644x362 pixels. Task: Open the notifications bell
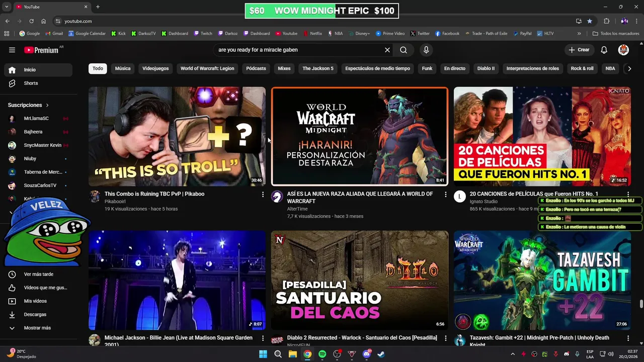(604, 50)
